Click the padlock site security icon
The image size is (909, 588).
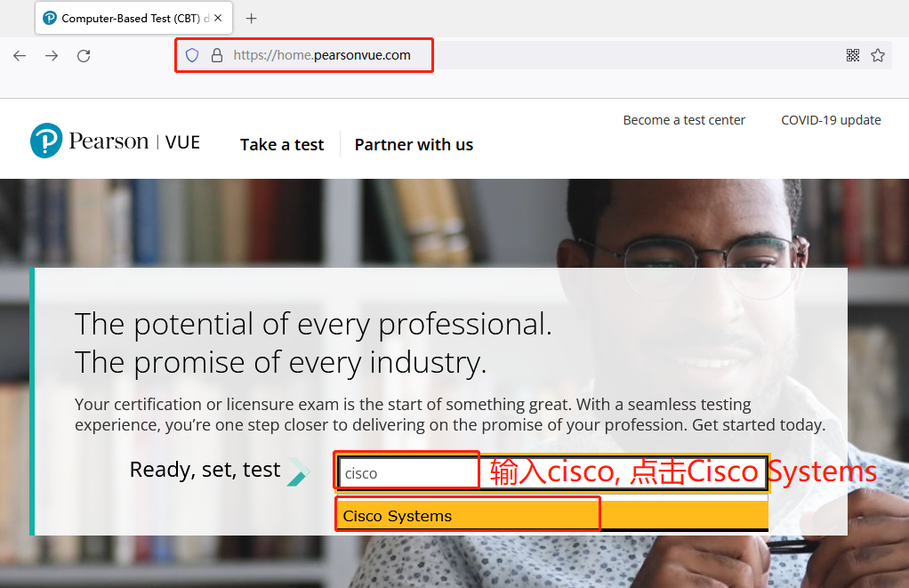(216, 55)
